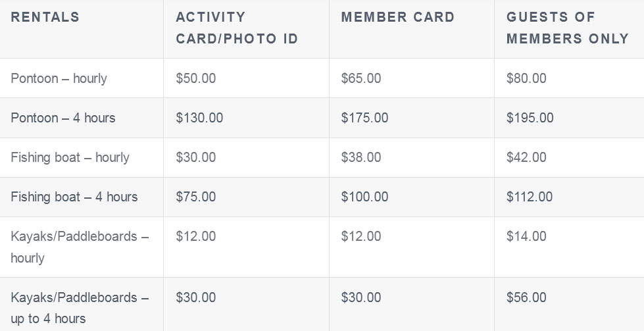
Task: Select Kayaks/Paddleboards – up to 4 hours
Action: point(80,308)
